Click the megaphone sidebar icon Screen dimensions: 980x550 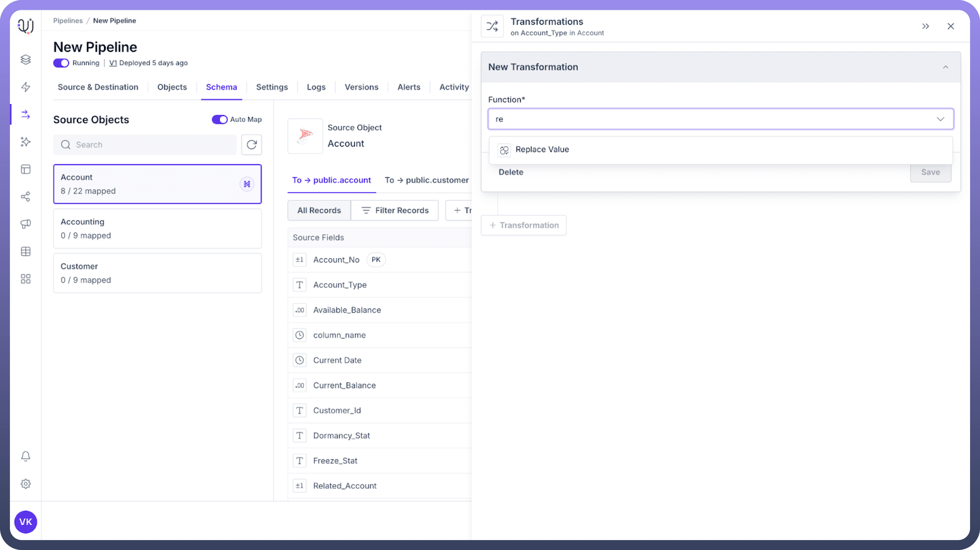26,224
